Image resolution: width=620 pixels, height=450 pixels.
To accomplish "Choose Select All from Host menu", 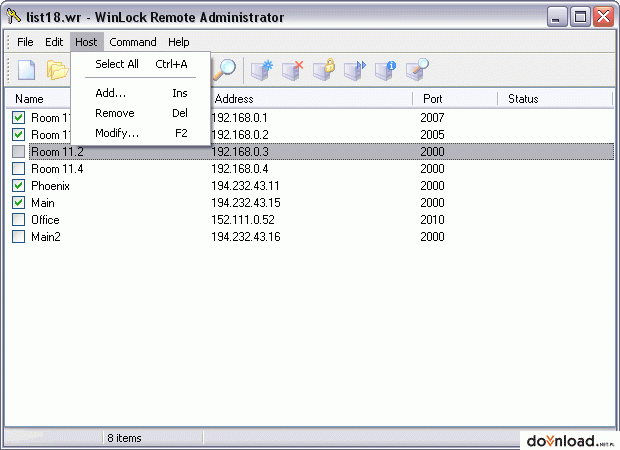I will 141,64.
